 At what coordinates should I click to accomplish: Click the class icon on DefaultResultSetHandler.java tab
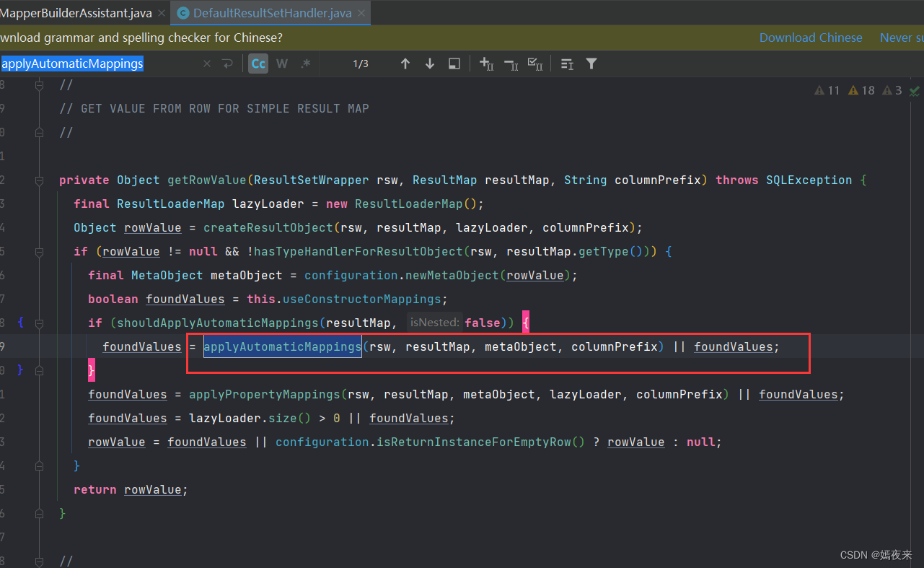tap(183, 13)
